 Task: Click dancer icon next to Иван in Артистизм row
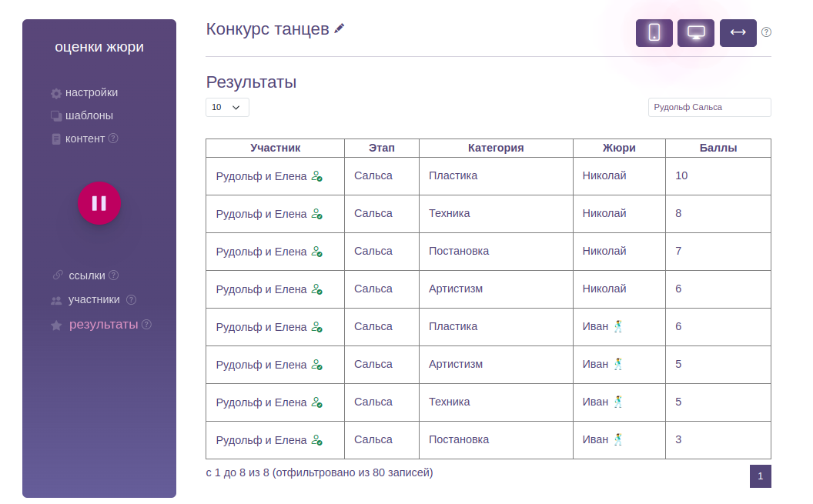[618, 364]
